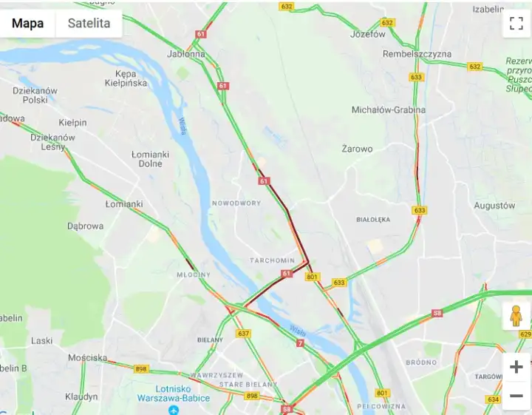532x415 pixels.
Task: Click the Józefów place label
Action: click(x=368, y=34)
